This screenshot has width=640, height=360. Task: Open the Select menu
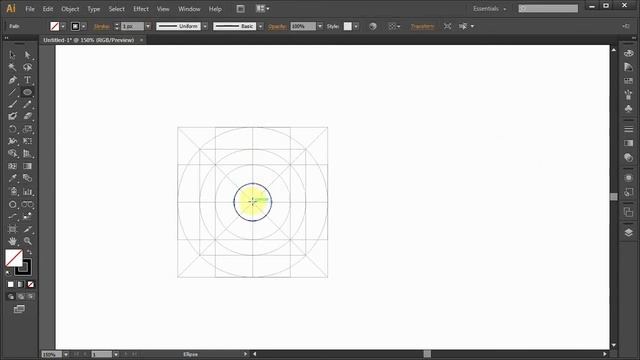point(116,9)
